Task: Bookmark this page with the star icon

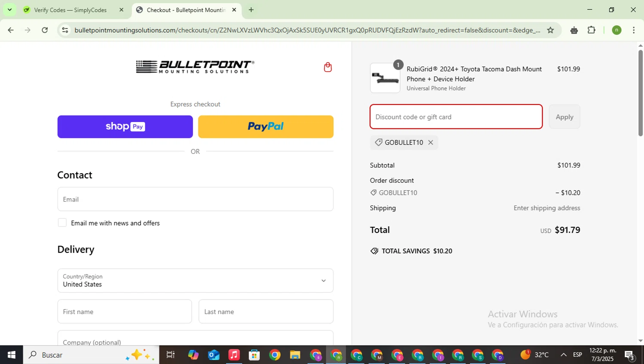Action: [x=550, y=30]
